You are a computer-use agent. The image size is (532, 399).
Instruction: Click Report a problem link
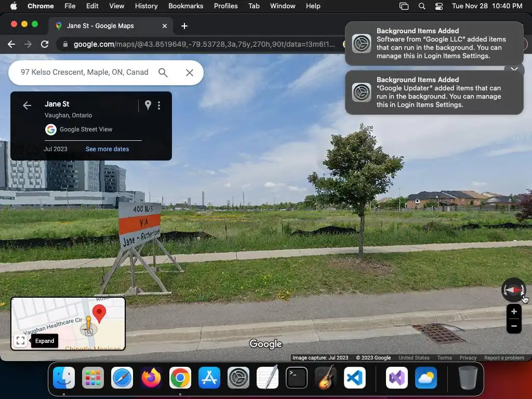(504, 357)
